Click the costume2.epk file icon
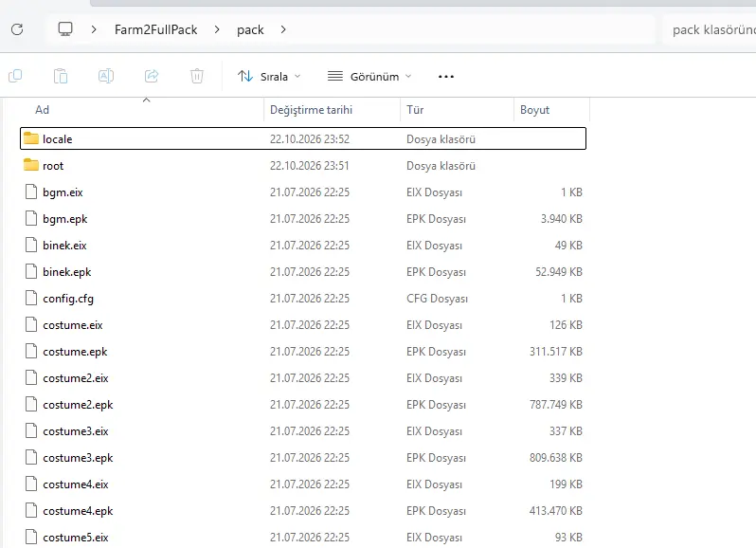This screenshot has width=756, height=548. tap(31, 404)
